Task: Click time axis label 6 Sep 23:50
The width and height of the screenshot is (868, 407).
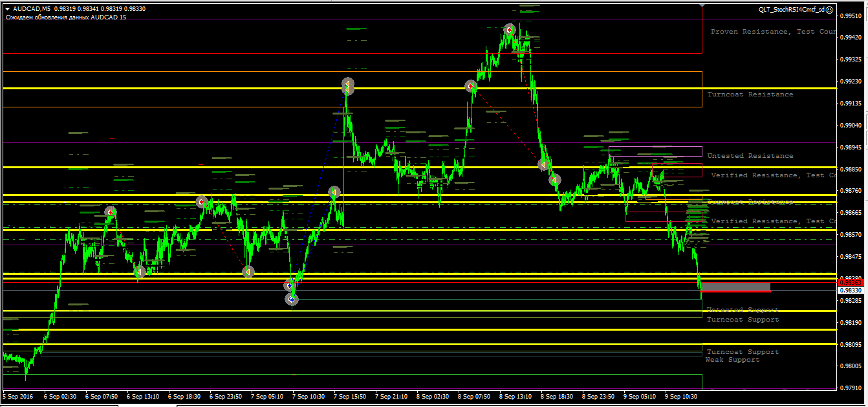Action: pyautogui.click(x=226, y=396)
